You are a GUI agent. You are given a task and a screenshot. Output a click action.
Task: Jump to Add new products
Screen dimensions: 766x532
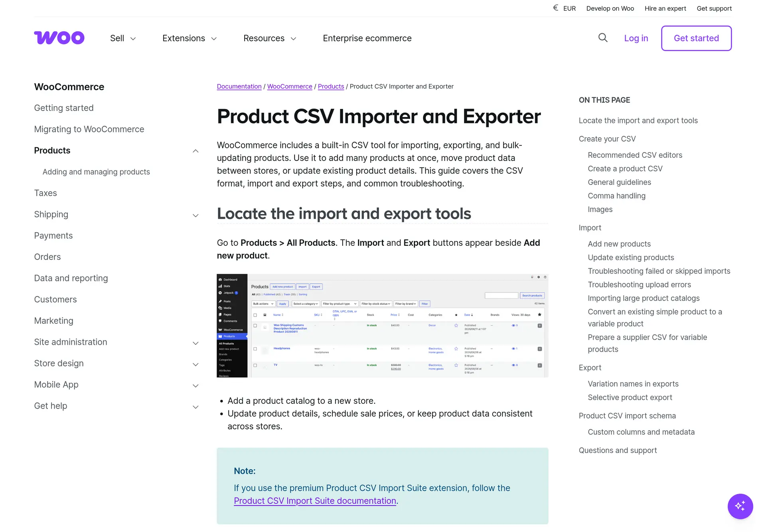click(x=619, y=244)
